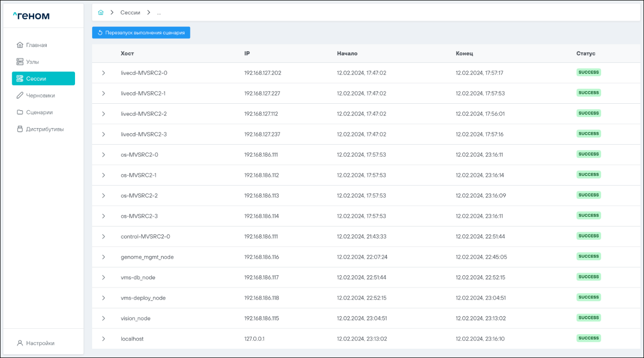Viewport: 644px width, 358px height.
Task: Click the Настройки user icon
Action: [x=20, y=343]
